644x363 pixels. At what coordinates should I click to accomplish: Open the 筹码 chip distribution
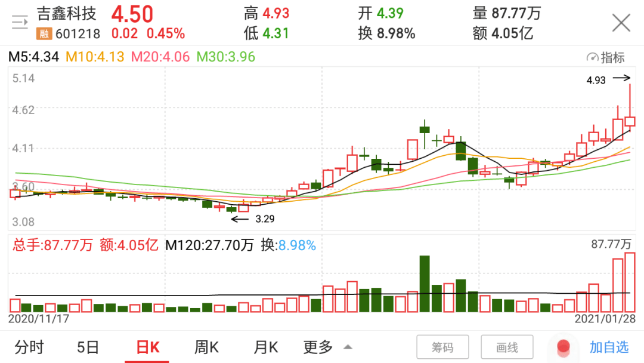pyautogui.click(x=442, y=347)
